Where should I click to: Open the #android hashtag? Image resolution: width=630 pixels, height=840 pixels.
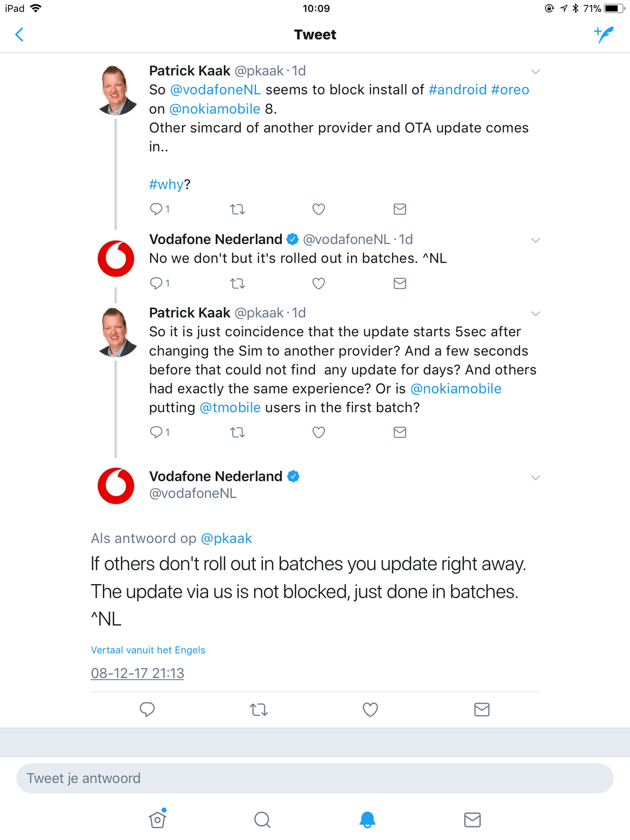tap(458, 90)
